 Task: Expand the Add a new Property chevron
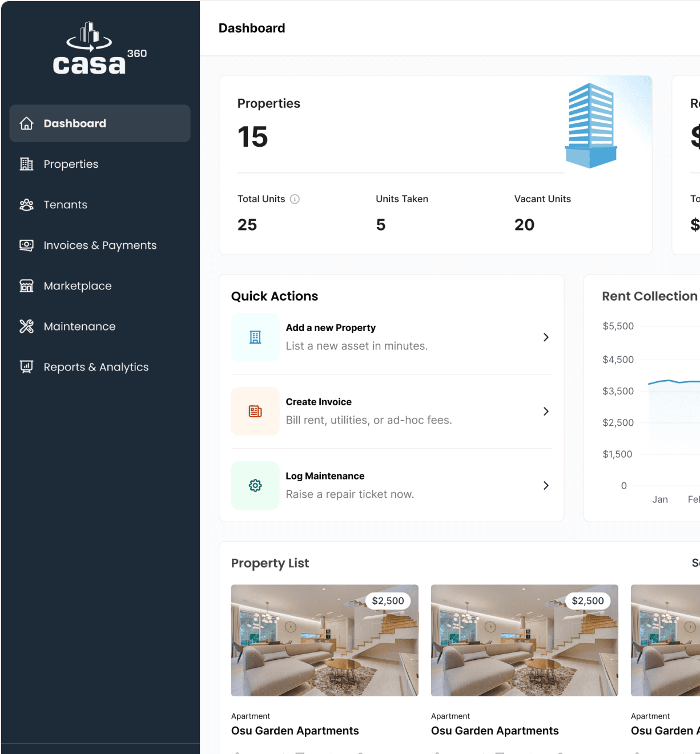coord(546,337)
